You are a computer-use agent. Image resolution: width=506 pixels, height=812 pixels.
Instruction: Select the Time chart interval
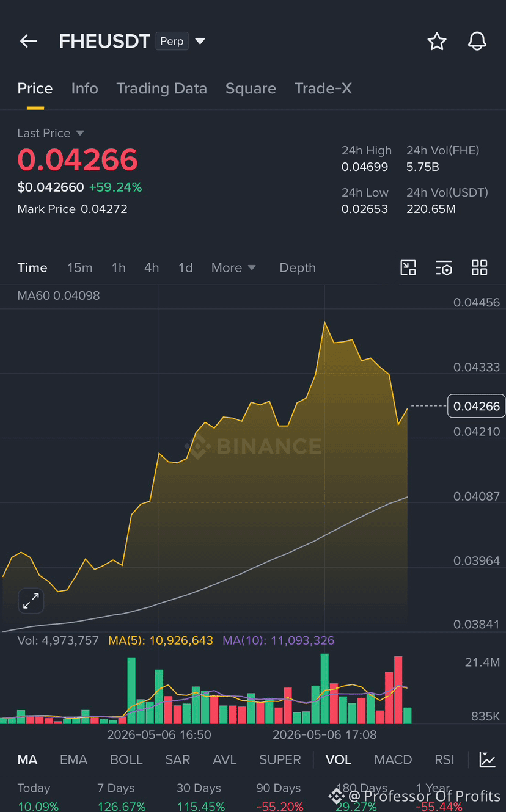32,267
